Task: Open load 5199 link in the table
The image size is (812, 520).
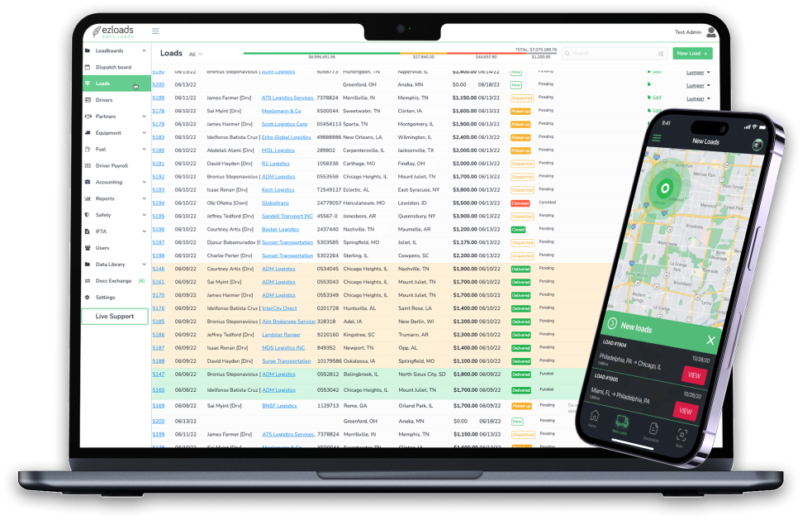Action: point(158,434)
